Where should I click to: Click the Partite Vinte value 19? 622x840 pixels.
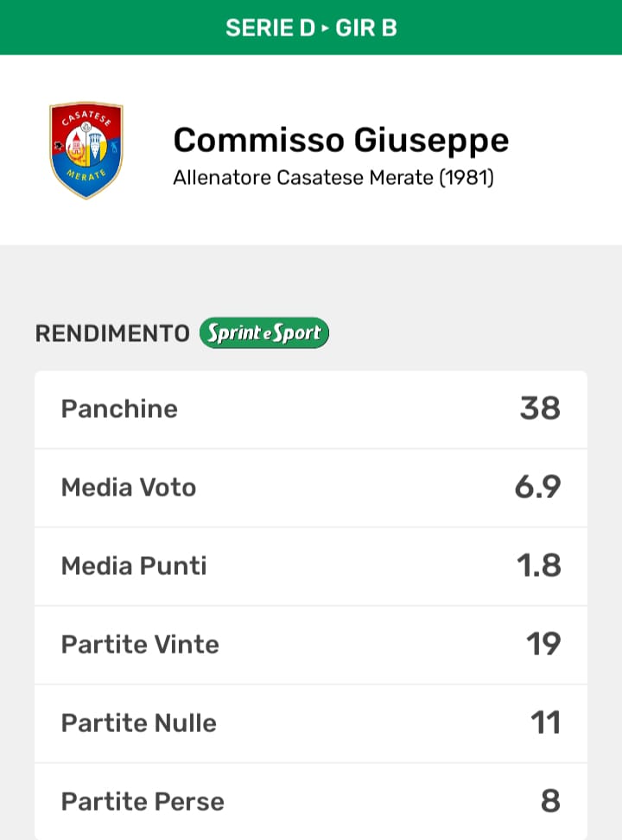click(543, 644)
